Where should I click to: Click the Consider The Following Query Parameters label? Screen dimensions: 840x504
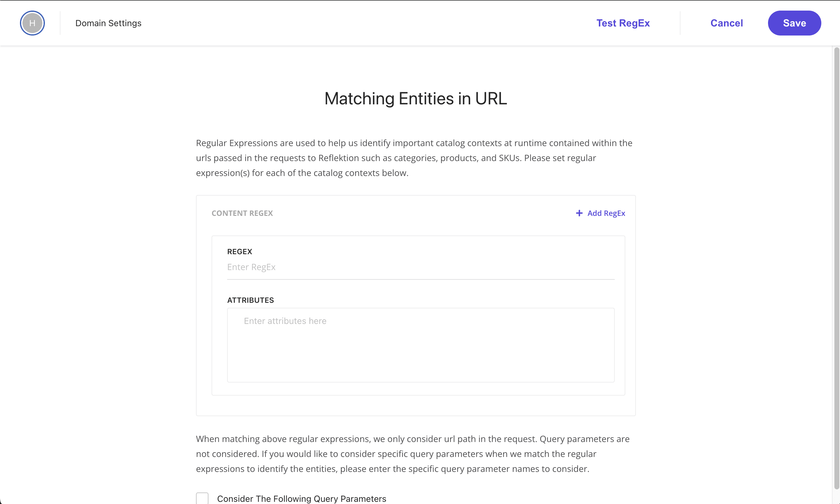[302, 499]
